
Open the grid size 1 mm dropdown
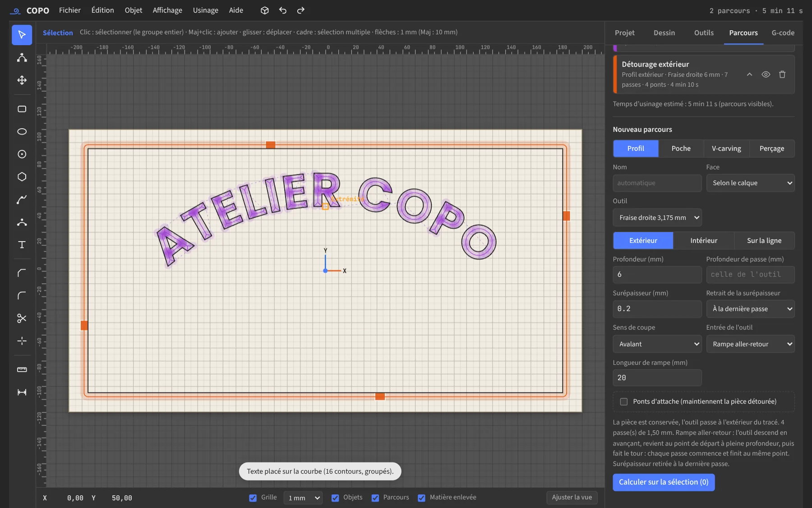click(x=303, y=498)
